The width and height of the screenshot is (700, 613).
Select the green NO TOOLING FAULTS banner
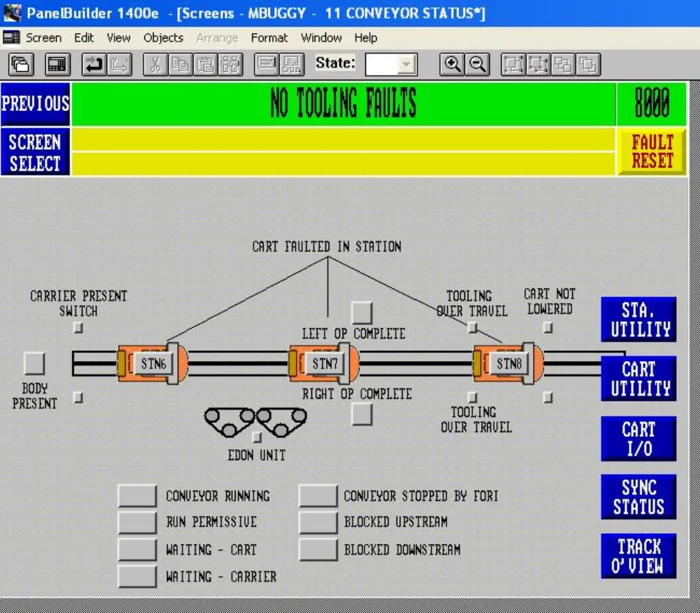click(x=346, y=104)
